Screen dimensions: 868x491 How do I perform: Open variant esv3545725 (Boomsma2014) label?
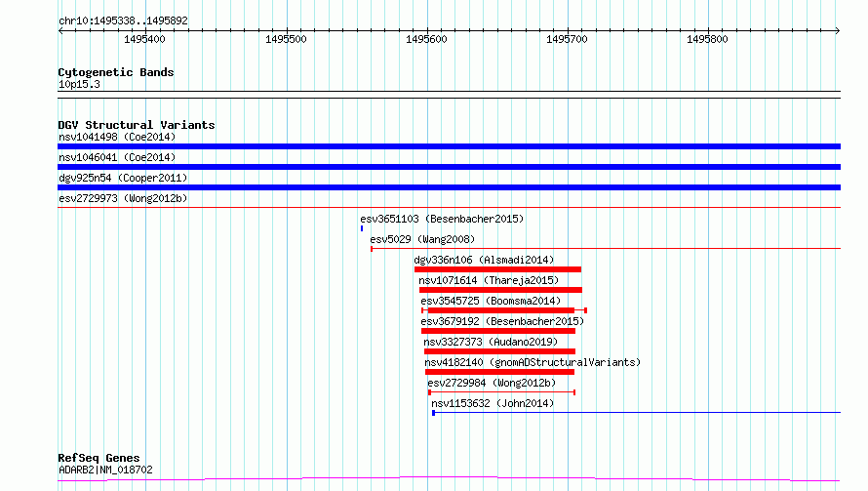[491, 301]
